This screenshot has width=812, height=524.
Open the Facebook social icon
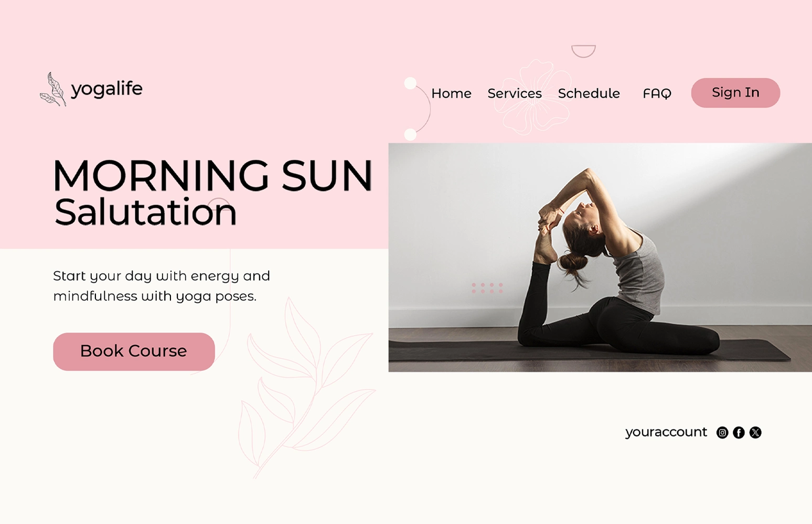[739, 432]
